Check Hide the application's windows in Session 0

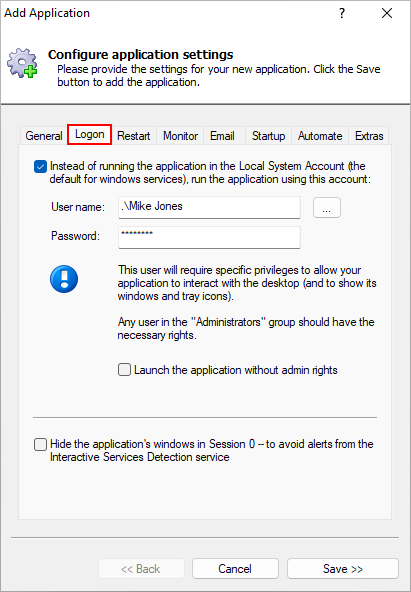click(40, 444)
